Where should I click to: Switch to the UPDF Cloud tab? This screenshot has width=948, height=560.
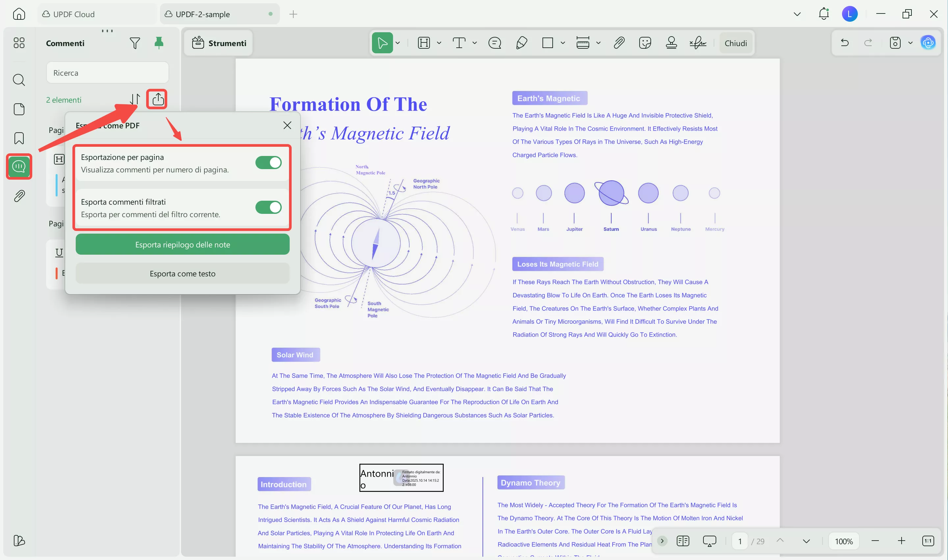74,14
